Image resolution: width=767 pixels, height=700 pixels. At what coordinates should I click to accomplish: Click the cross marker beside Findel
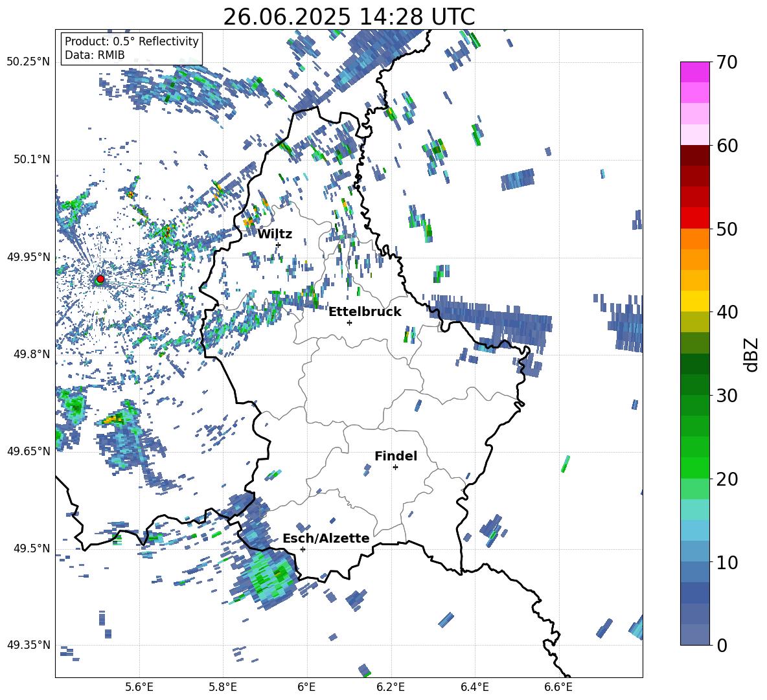pos(395,468)
